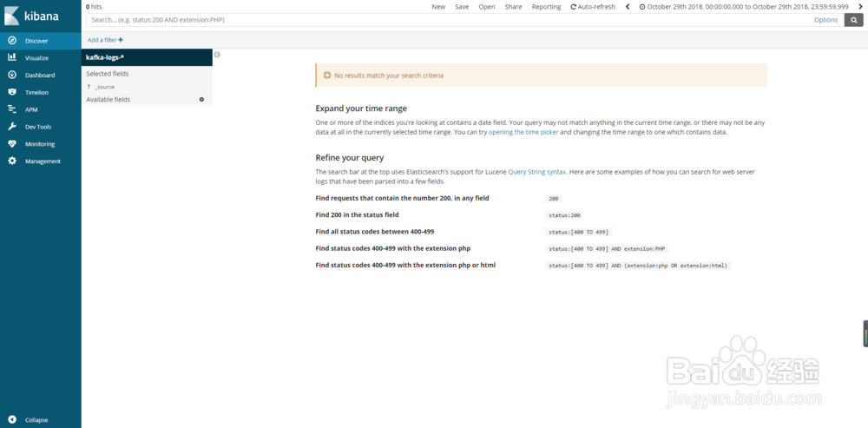Screen dimensions: 868x428
Task: Click the no results warning icon
Action: [x=326, y=76]
